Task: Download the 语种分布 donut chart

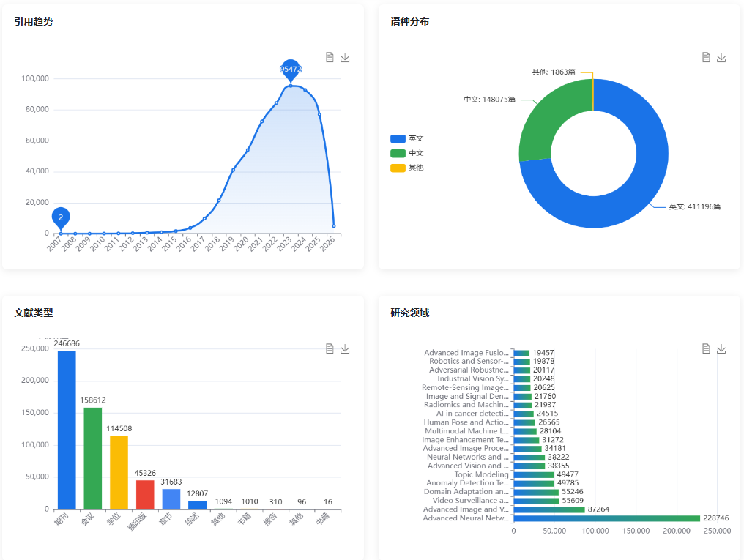Action: [721, 58]
